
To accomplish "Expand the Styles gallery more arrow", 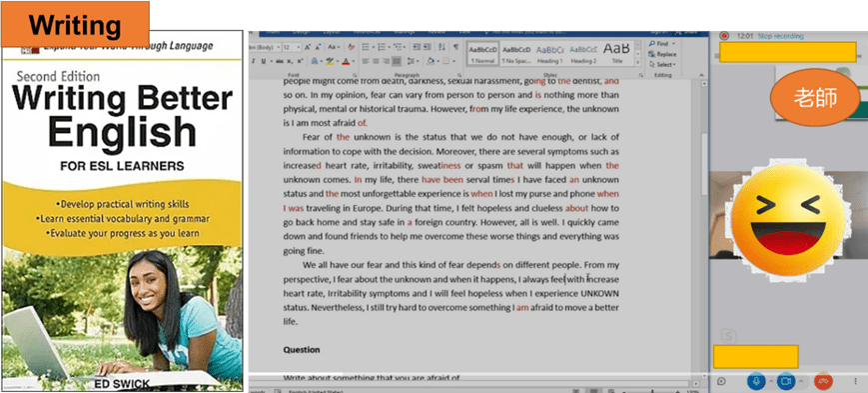I will [x=637, y=62].
